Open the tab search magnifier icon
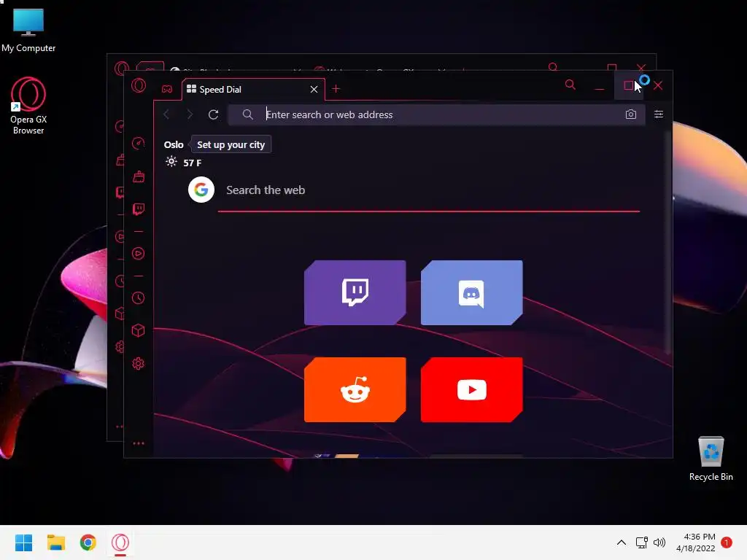Viewport: 747px width, 560px height. click(x=570, y=85)
